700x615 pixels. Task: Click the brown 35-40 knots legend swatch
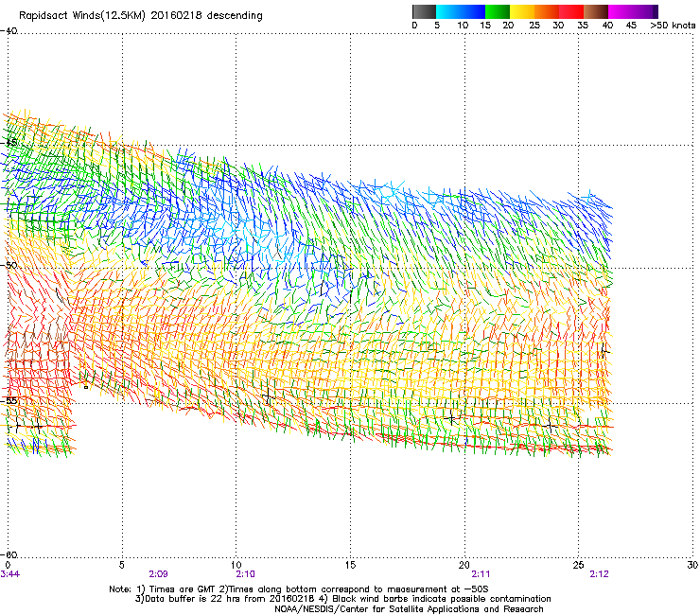596,11
